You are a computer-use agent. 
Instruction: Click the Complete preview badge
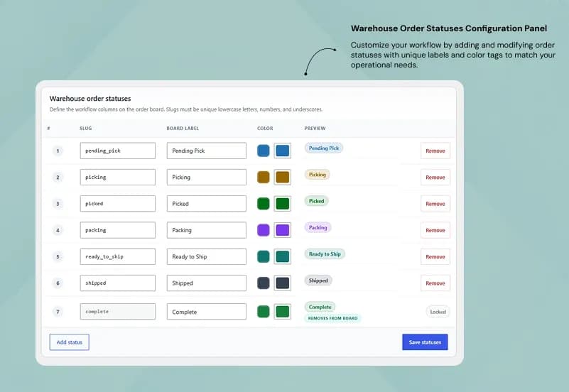coord(320,307)
